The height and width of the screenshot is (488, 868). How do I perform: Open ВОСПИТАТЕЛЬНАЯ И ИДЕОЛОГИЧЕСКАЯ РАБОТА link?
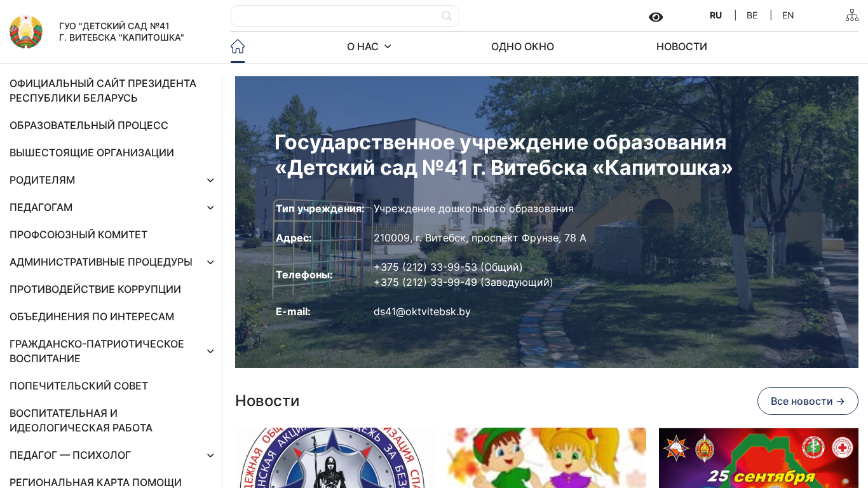click(81, 421)
